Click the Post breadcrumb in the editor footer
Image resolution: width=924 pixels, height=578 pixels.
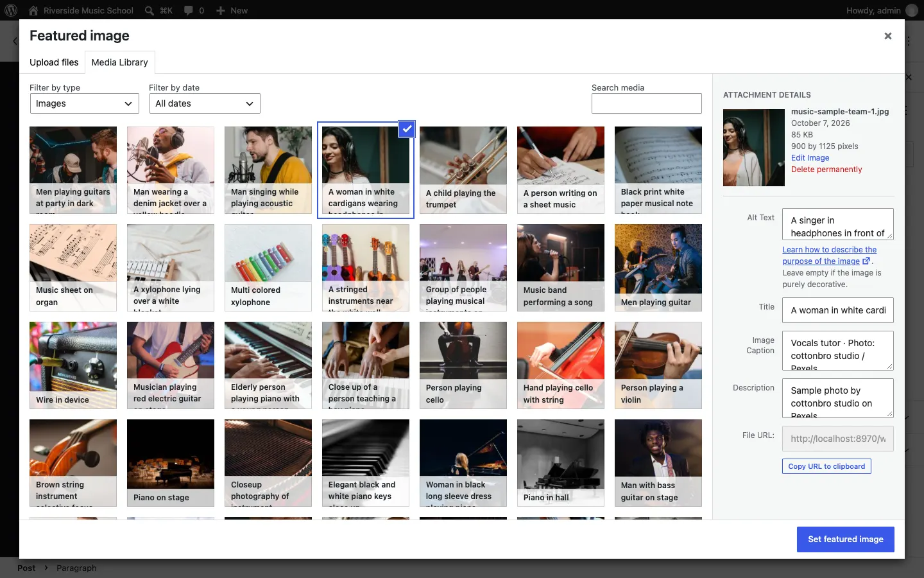point(26,568)
